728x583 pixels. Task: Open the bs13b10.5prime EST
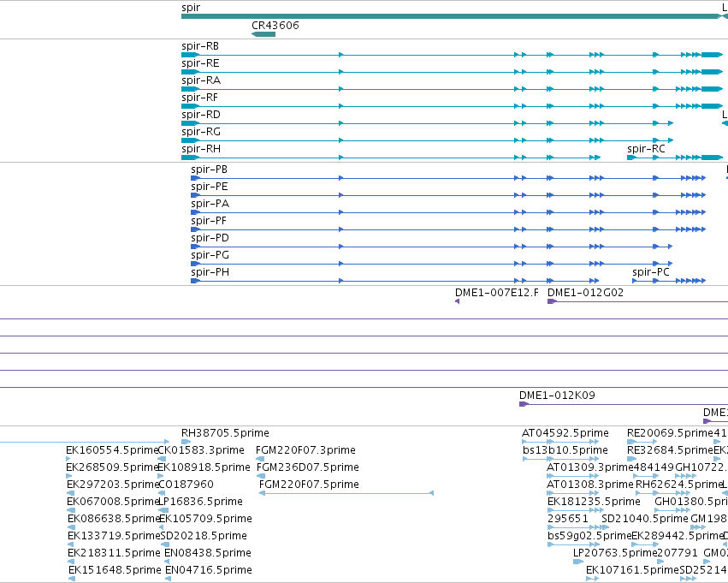point(565,450)
